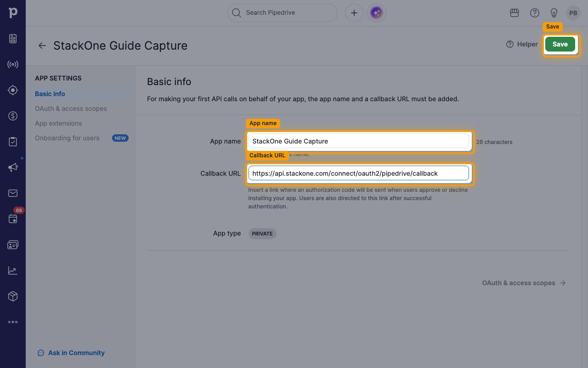Open the Insights chart sidebar icon
This screenshot has height=368, width=588.
(13, 270)
